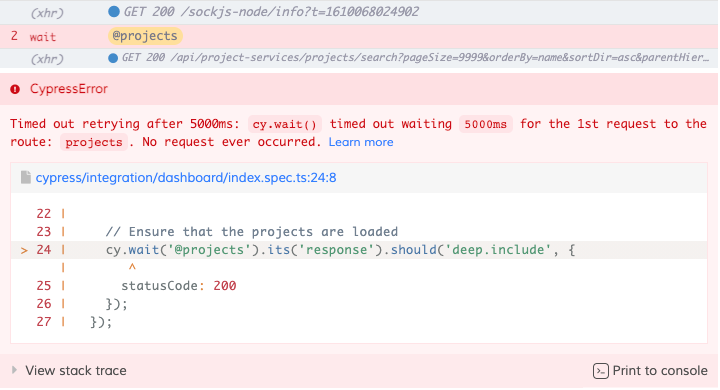Viewport: 720px width, 390px height.
Task: Click the comment Ensure that the projects are loaded
Action: coord(252,232)
